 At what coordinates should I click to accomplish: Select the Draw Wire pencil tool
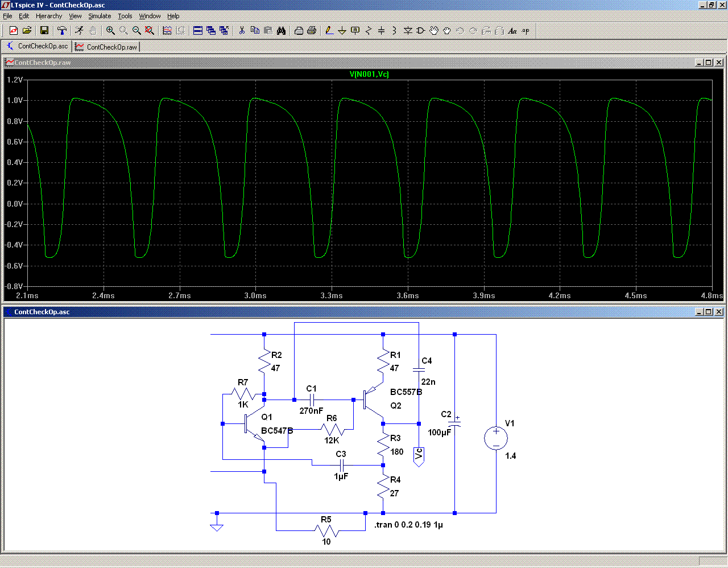click(x=329, y=31)
